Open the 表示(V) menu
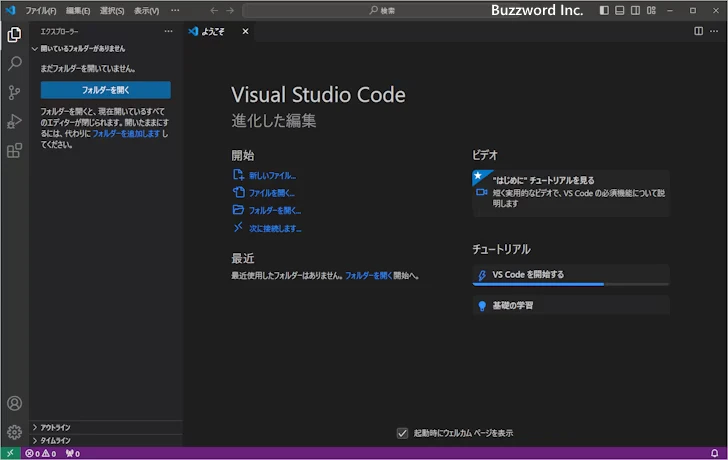 (x=146, y=10)
